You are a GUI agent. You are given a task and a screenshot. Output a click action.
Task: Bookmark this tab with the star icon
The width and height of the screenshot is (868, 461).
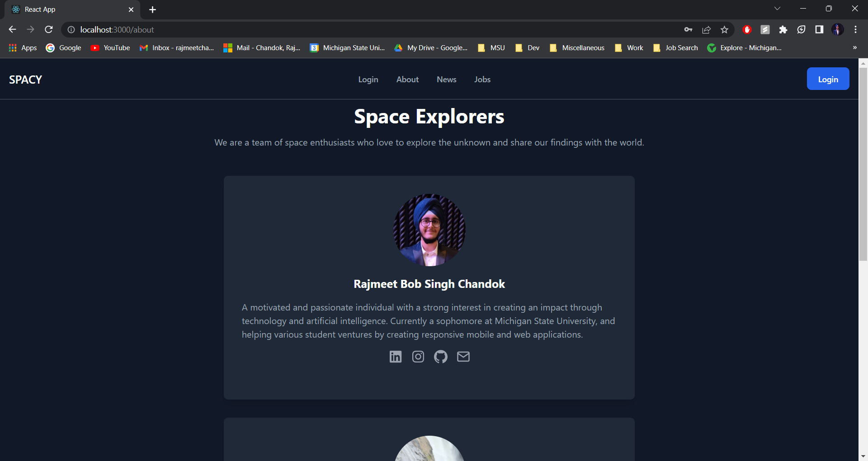click(x=724, y=29)
